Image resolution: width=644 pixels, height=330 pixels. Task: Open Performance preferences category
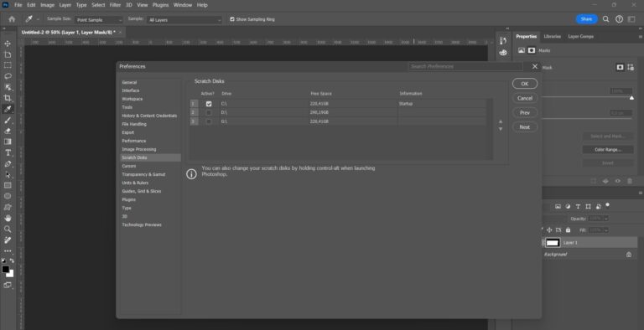(134, 141)
